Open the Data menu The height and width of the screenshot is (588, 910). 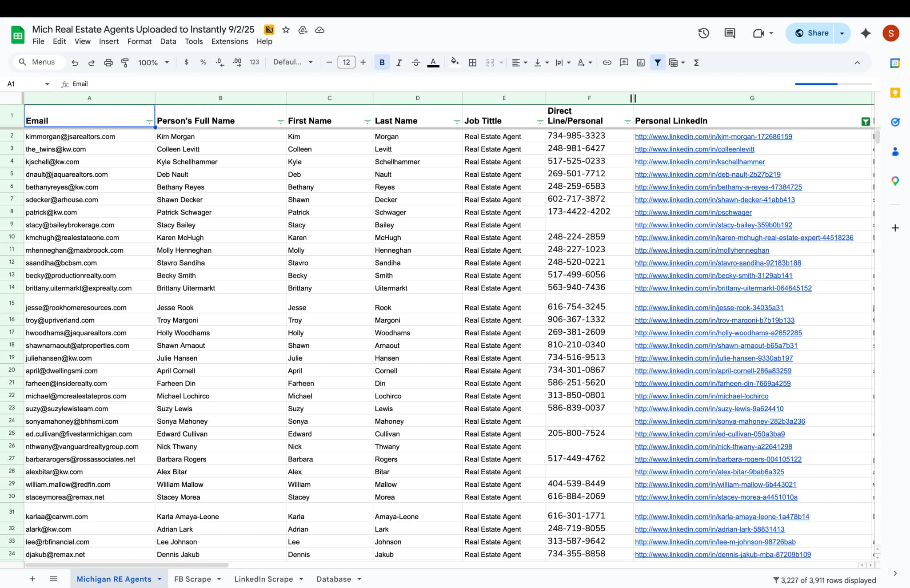pos(168,41)
